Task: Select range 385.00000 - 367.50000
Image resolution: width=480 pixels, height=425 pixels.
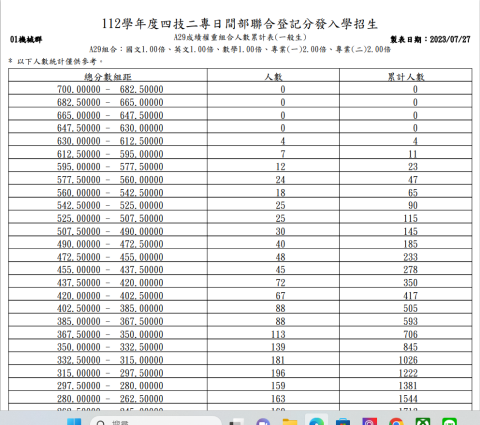Action: tap(110, 321)
